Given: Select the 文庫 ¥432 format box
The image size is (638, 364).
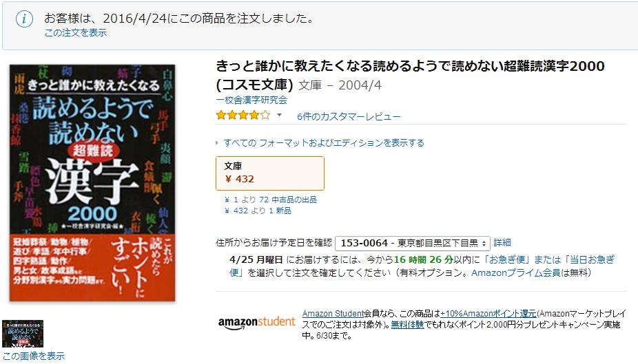Looking at the screenshot, I should coord(270,173).
